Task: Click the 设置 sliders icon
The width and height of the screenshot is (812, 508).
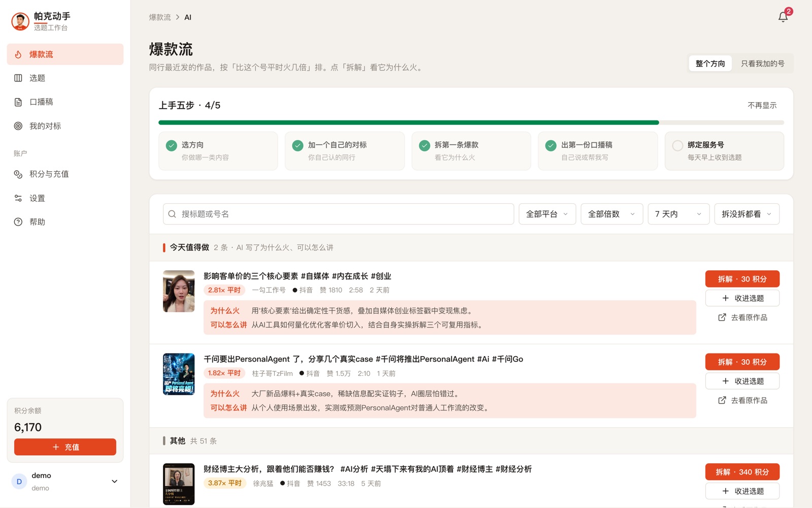Action: point(18,198)
